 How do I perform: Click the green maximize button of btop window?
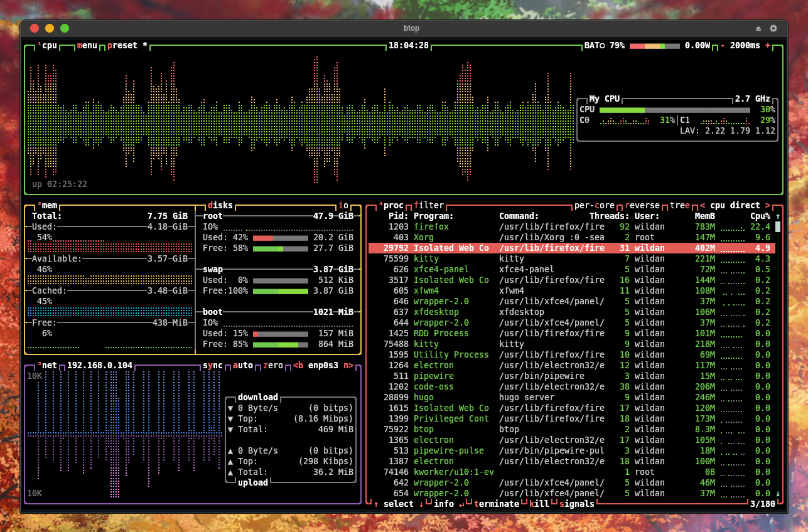(x=65, y=28)
